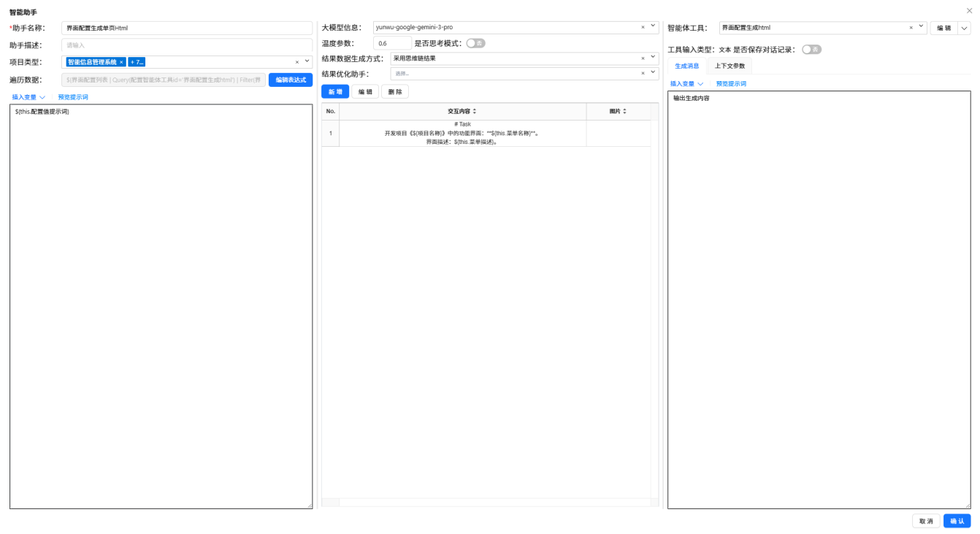Open the 智能体工具 dropdown arrow
The image size is (980, 534).
(x=920, y=26)
